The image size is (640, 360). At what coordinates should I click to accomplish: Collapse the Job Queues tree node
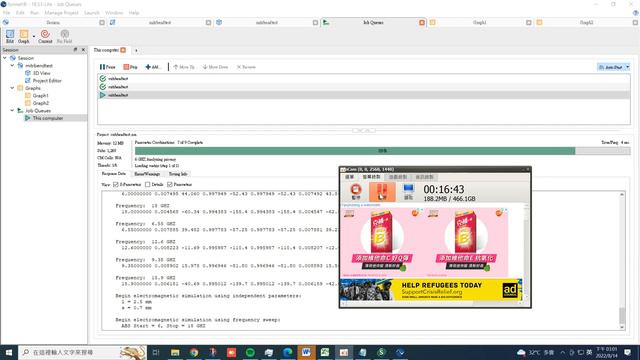point(12,110)
